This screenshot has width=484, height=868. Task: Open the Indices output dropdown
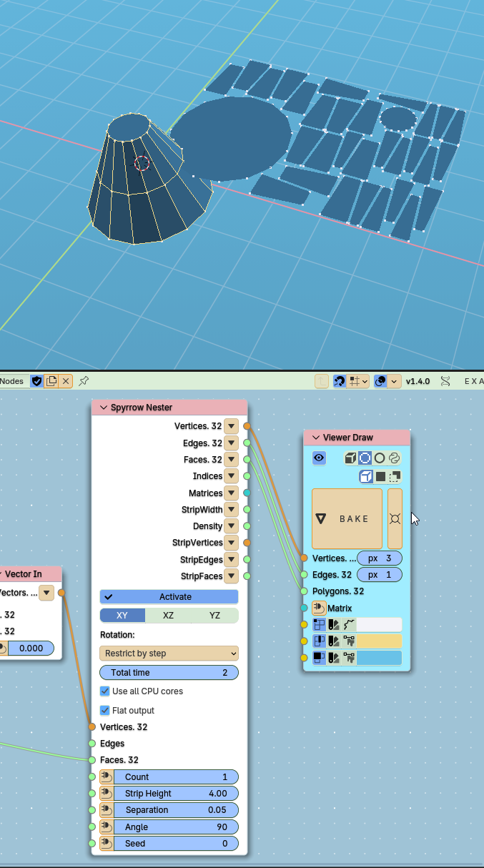point(231,476)
